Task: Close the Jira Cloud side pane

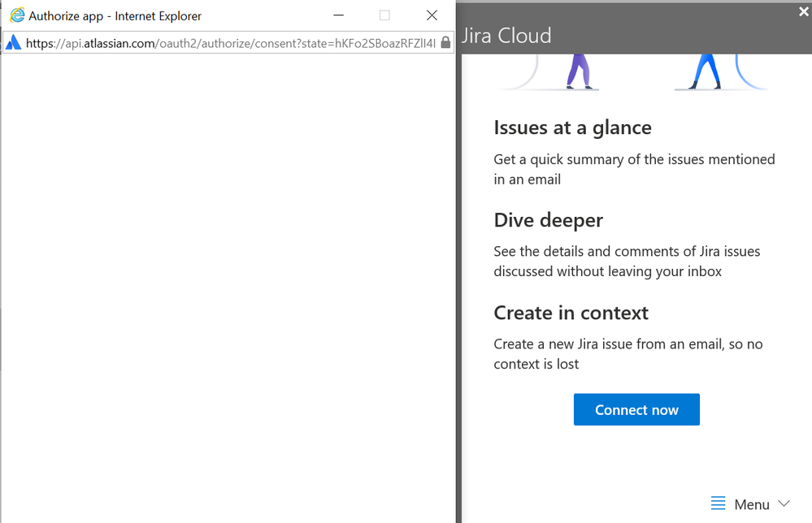Action: 803,11
